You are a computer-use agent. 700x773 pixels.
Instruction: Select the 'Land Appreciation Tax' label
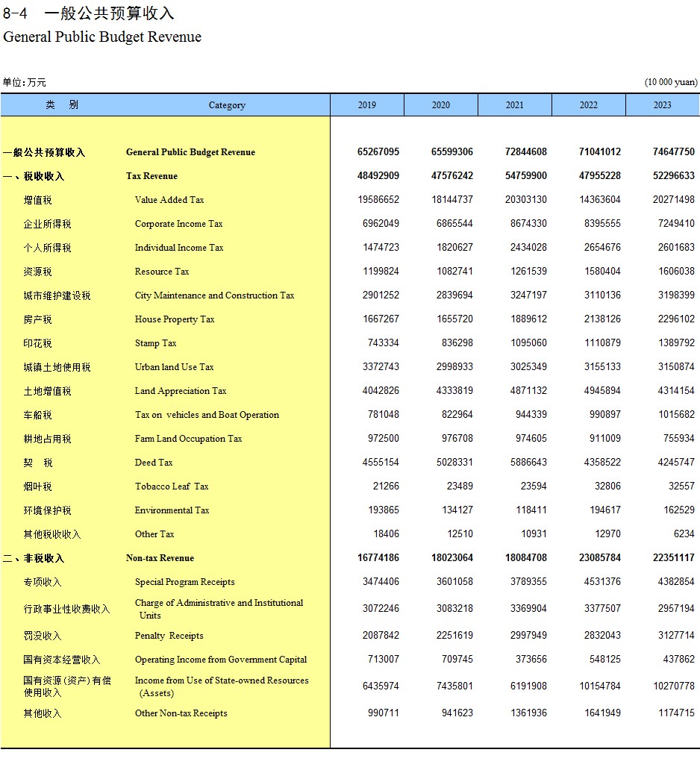click(181, 391)
